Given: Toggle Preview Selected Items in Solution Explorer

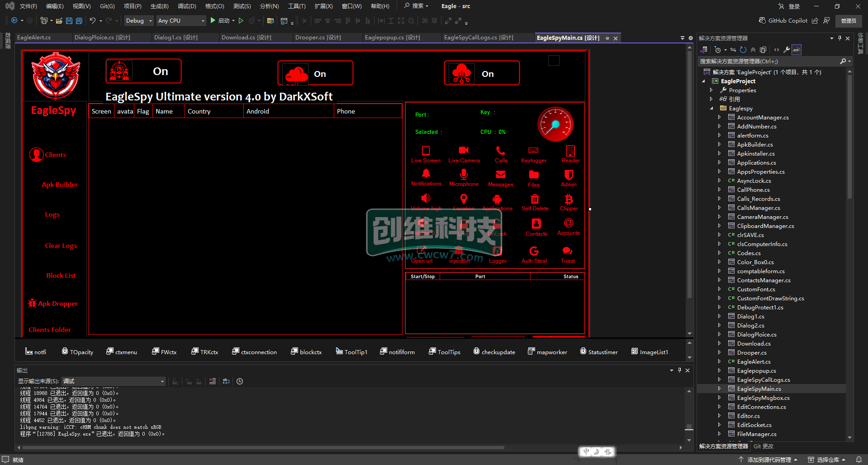Looking at the screenshot, I should tap(797, 50).
